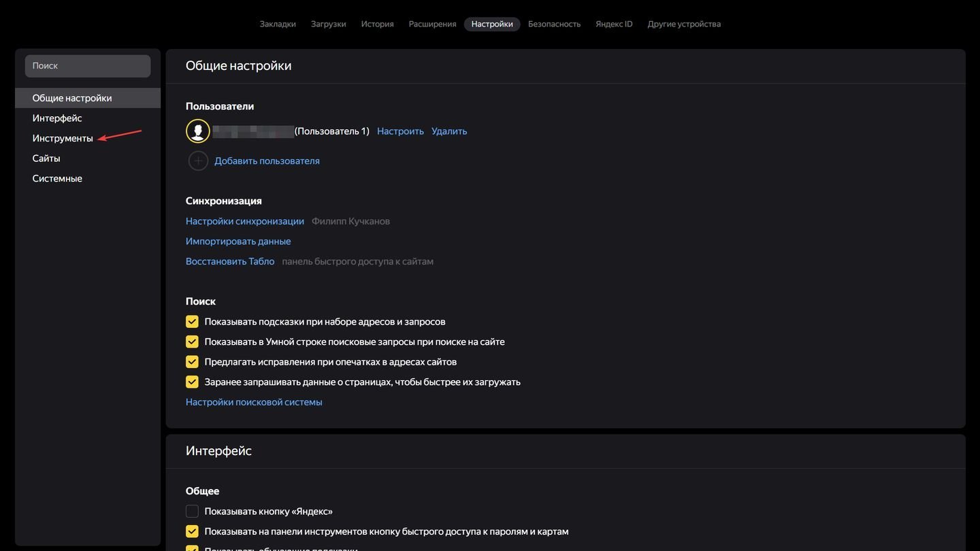Click the plus icon to add user
The image size is (980, 551).
click(198, 161)
